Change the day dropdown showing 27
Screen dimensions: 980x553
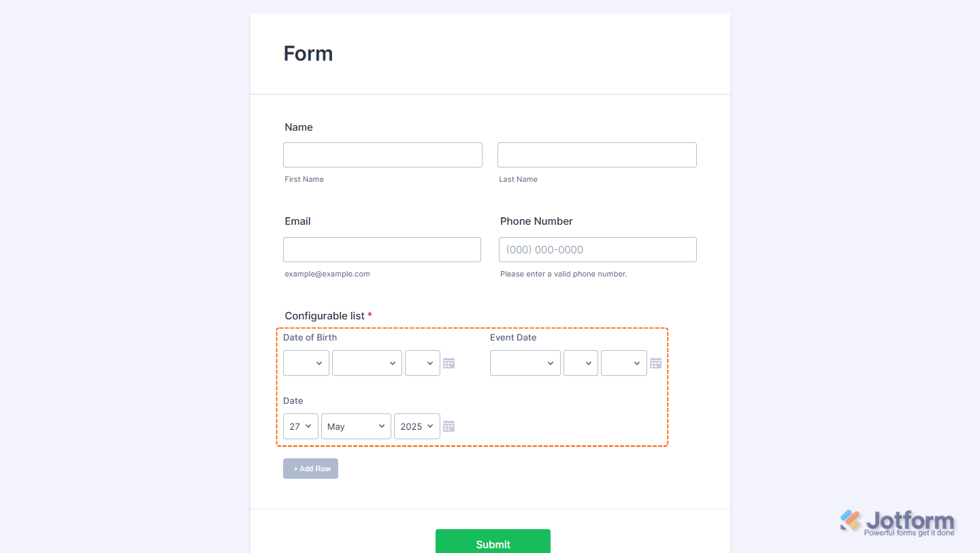pyautogui.click(x=301, y=426)
